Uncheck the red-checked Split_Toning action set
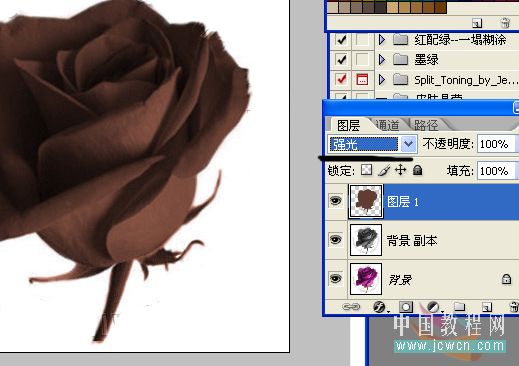 pos(341,80)
